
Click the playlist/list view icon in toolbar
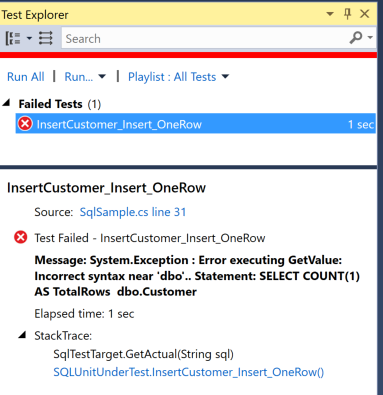[x=46, y=38]
